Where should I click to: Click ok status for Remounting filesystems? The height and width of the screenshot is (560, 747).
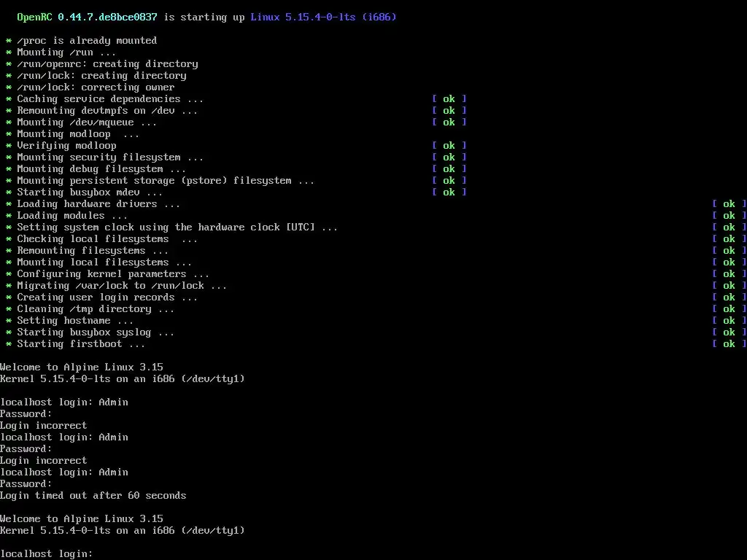pos(729,251)
